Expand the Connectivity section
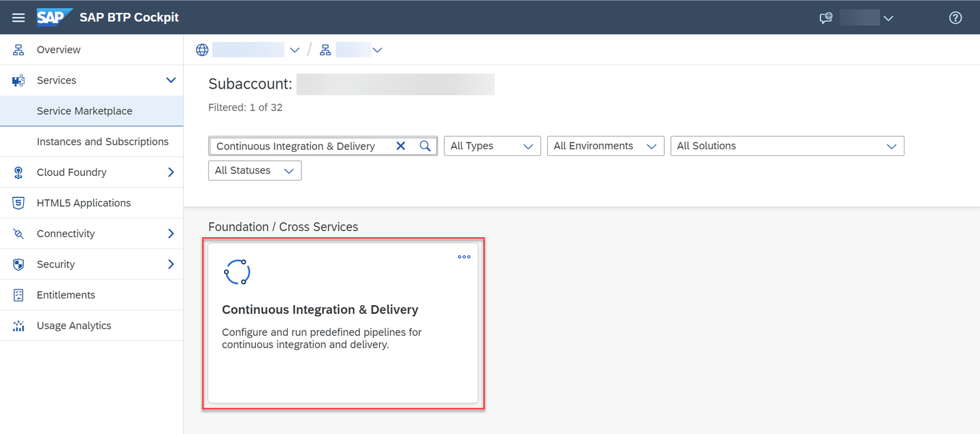The height and width of the screenshot is (434, 980). 171,234
